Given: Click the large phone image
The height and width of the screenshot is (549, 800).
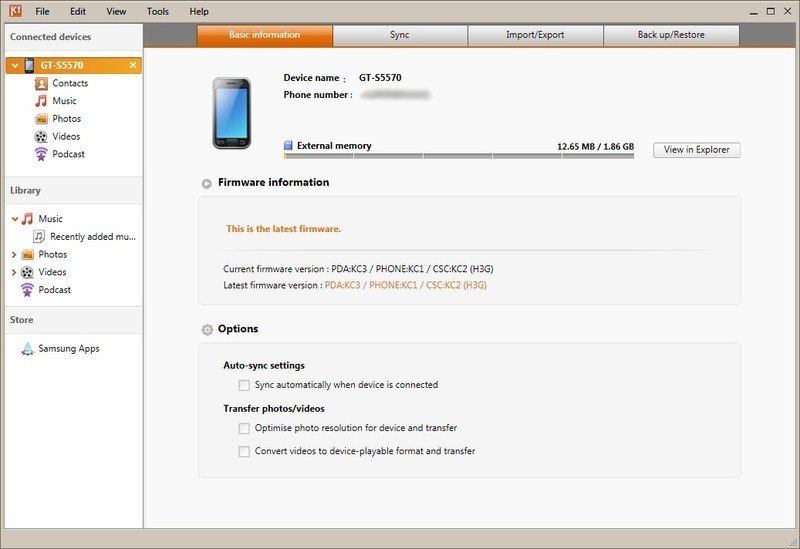Looking at the screenshot, I should click(232, 113).
